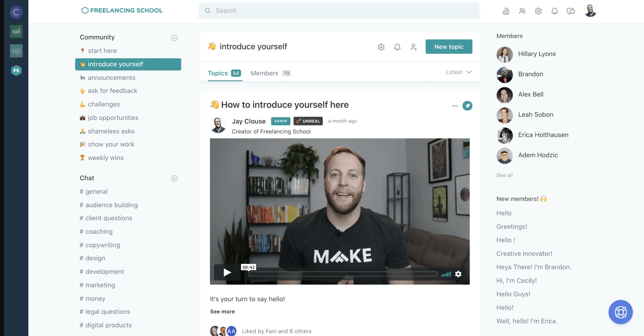The image size is (644, 336).
Task: Click the help lifebuoy floating button
Action: click(621, 312)
